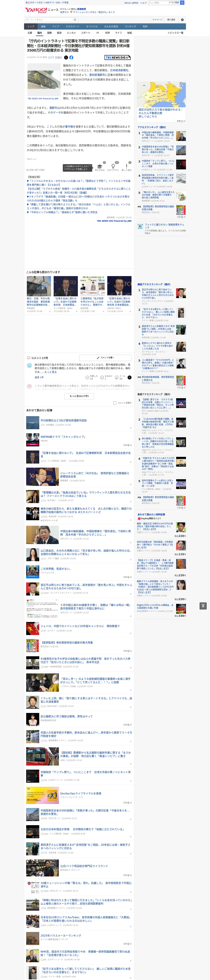Viewport: 210px width, 980px height.
Task: Open ジェトロ、中国でのイベント article
Action: point(80,626)
